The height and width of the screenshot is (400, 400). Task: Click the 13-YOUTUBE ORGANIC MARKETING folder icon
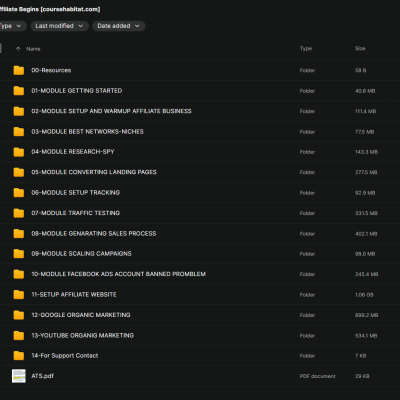point(19,335)
